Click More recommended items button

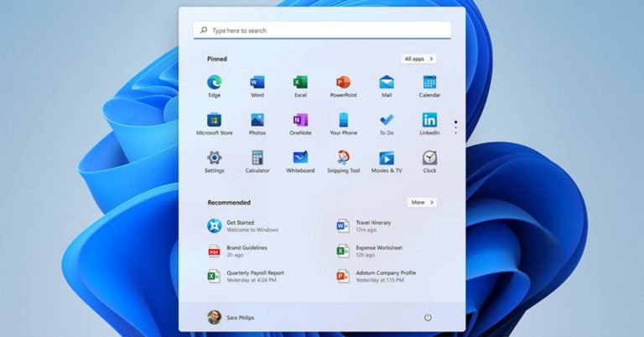422,202
